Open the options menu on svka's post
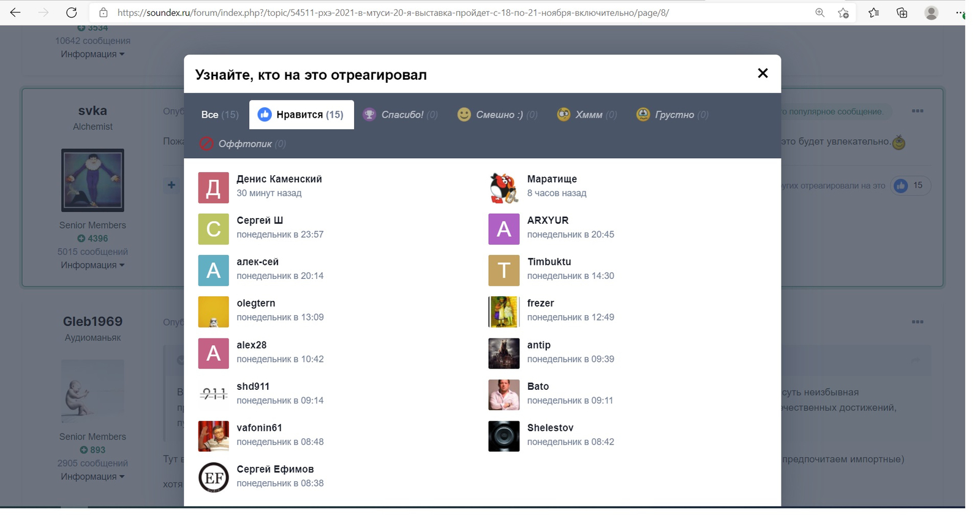 point(917,111)
